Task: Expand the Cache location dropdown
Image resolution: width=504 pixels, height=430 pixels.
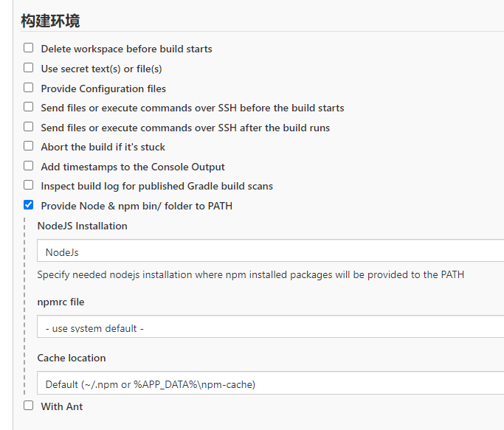Action: (x=270, y=383)
